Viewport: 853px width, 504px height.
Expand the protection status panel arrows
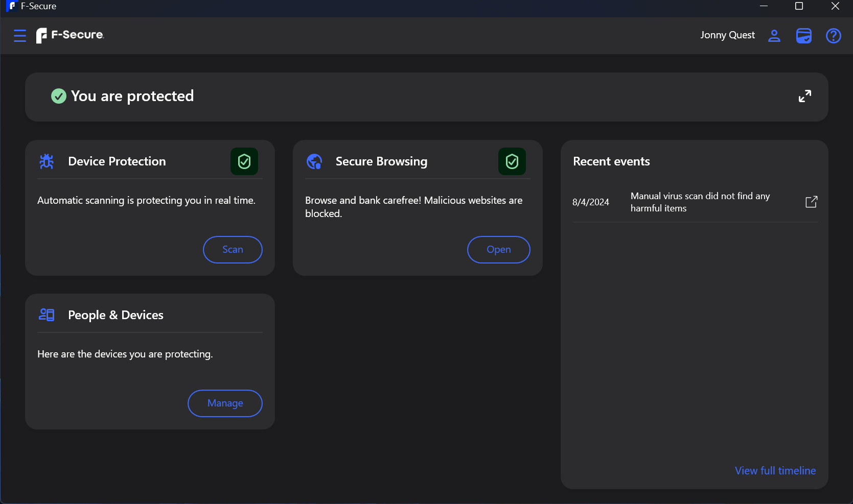click(x=805, y=96)
